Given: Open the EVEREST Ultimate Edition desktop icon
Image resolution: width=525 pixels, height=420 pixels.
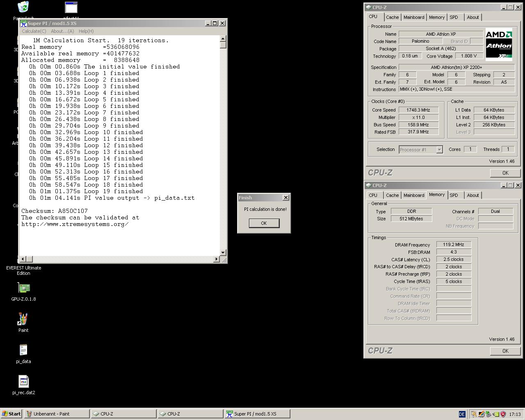Looking at the screenshot, I should pyautogui.click(x=23, y=270).
